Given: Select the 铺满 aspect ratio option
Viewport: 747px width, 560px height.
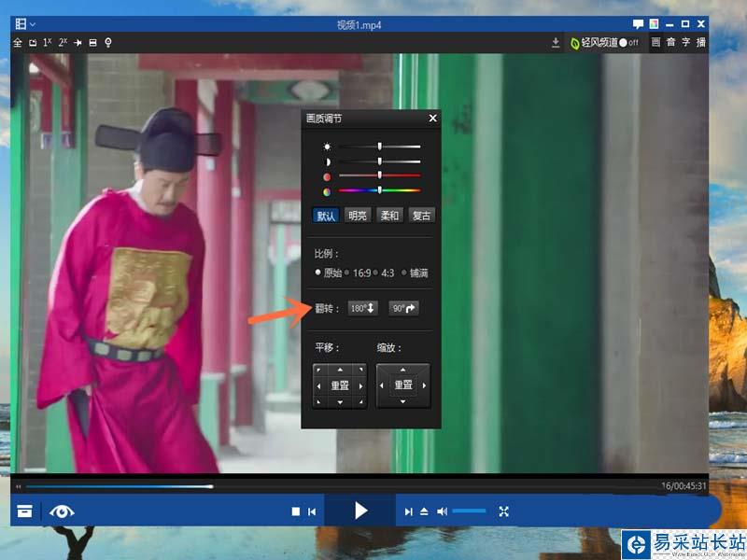Looking at the screenshot, I should pos(415,273).
